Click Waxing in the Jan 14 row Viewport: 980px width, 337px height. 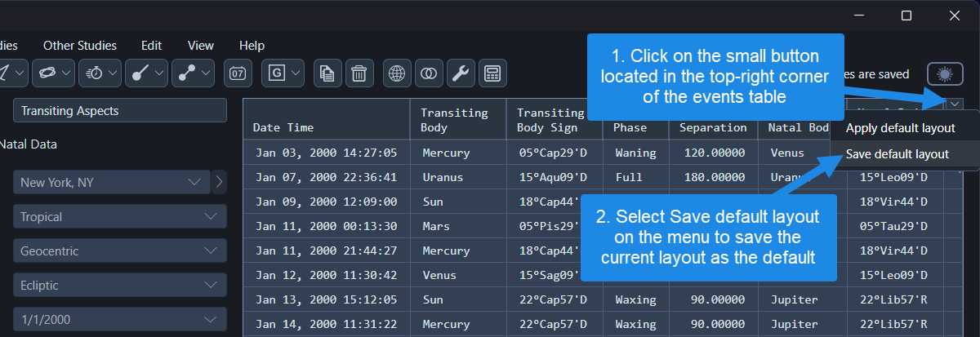[635, 324]
